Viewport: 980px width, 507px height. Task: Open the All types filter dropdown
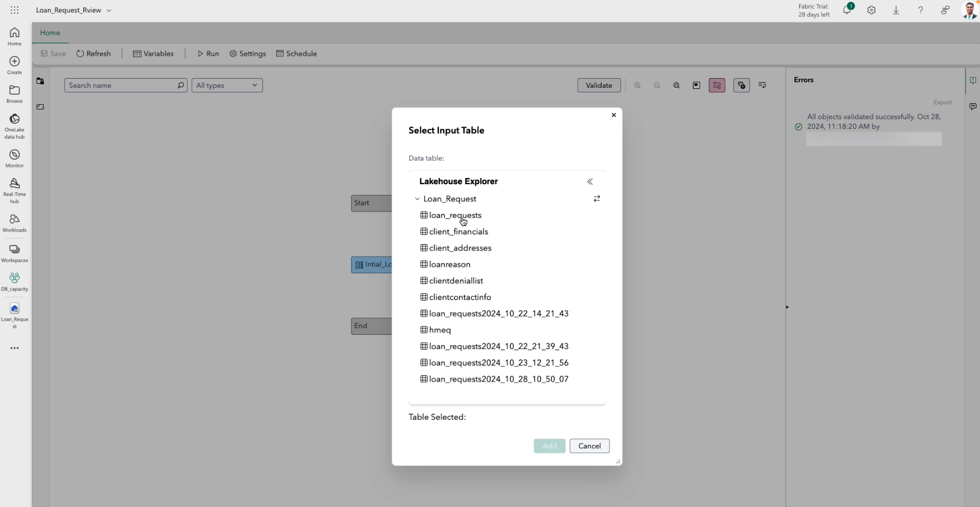tap(227, 86)
